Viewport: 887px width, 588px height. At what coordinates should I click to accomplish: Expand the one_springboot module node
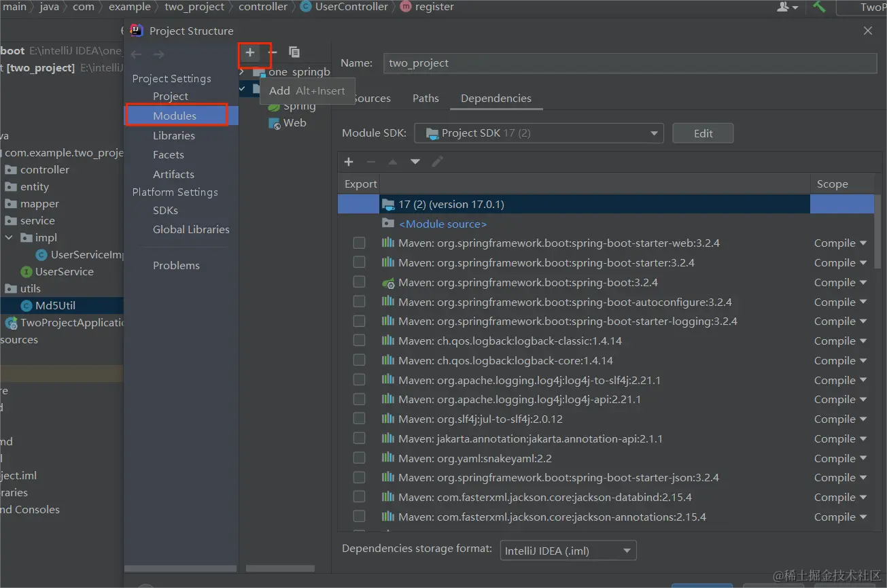(x=242, y=71)
